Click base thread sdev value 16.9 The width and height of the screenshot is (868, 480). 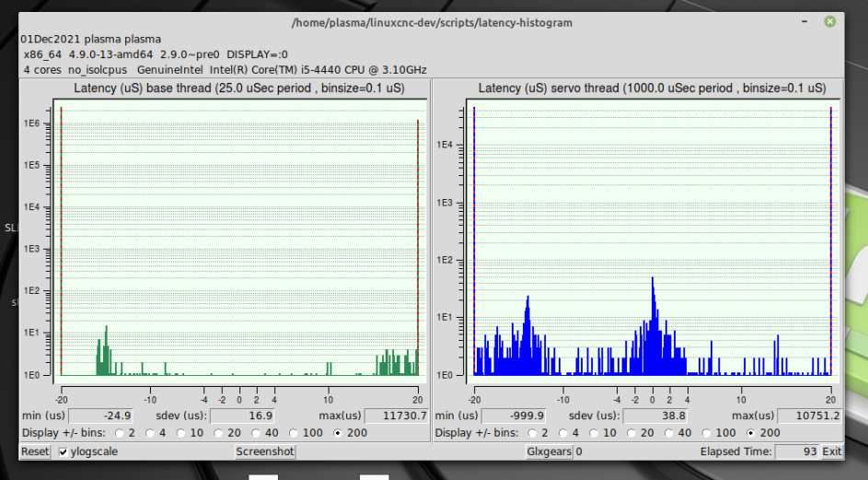[x=242, y=416]
